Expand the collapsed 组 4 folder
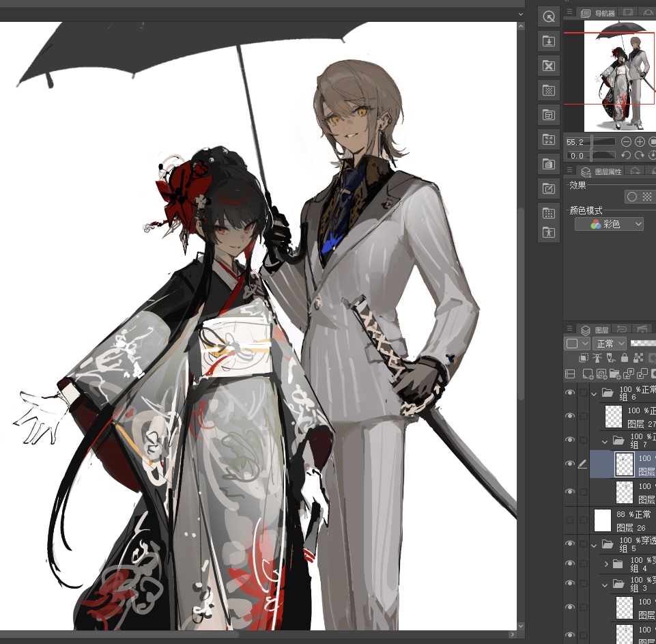Image resolution: width=656 pixels, height=644 pixels. [605, 564]
